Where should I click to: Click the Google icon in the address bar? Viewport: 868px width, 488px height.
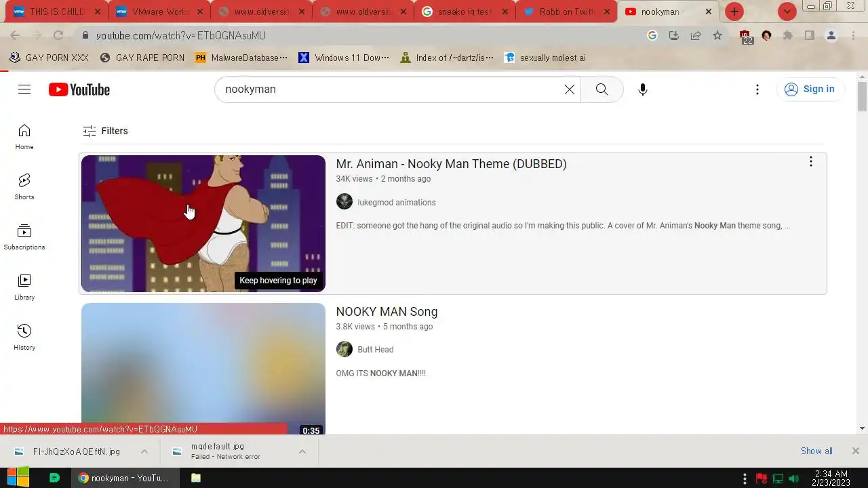pos(652,35)
